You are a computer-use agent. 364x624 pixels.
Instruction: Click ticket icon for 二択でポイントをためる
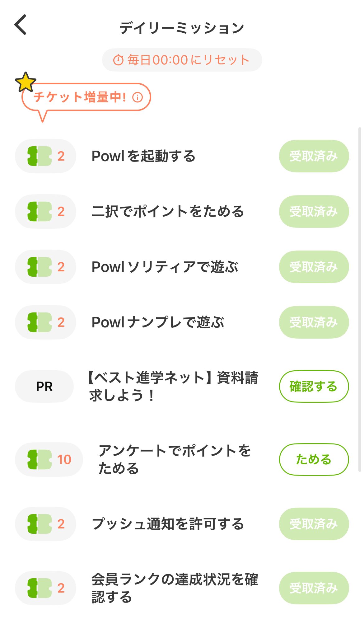[x=40, y=211]
